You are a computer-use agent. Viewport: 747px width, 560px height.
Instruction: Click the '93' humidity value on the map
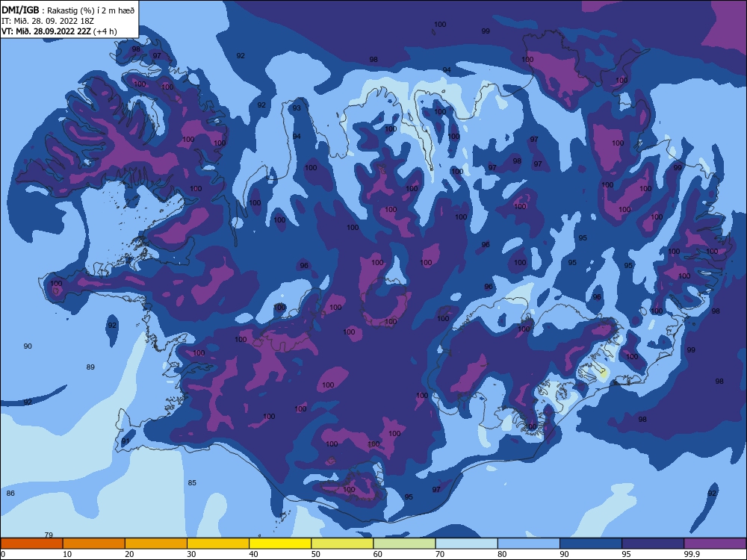pyautogui.click(x=297, y=108)
